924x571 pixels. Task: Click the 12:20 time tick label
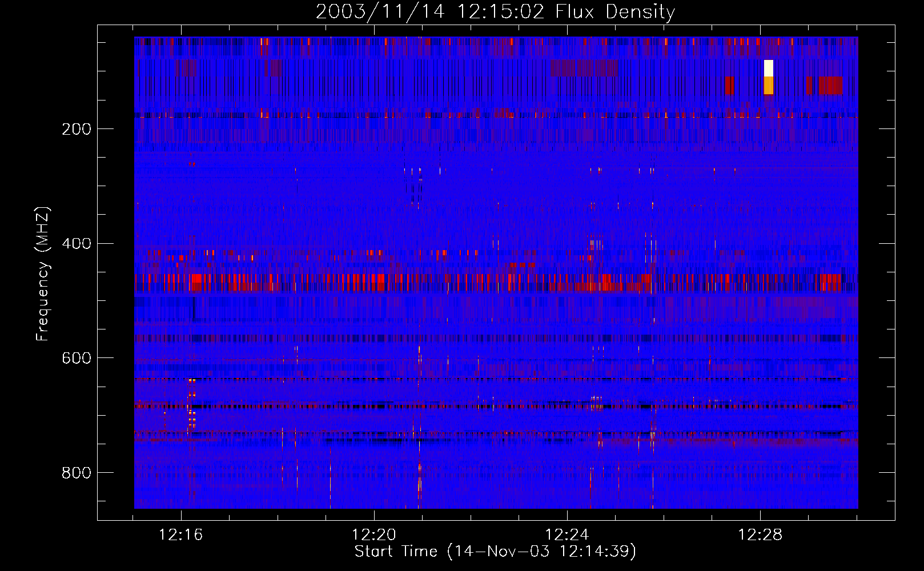[x=374, y=535]
